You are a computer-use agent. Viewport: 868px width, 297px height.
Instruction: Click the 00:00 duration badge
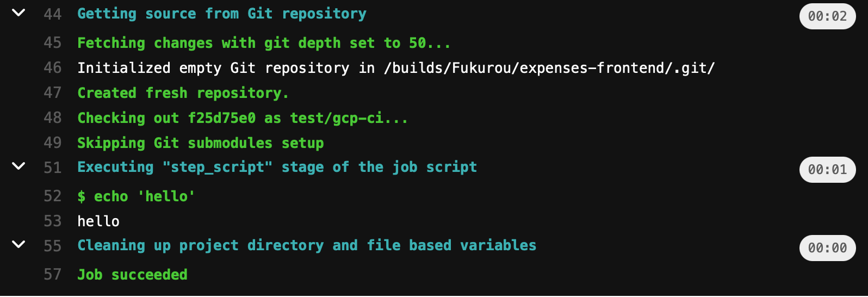(827, 248)
